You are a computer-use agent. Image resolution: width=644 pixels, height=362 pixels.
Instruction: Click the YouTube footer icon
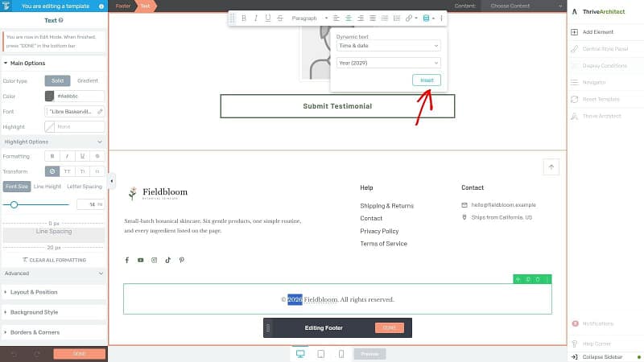pyautogui.click(x=140, y=260)
